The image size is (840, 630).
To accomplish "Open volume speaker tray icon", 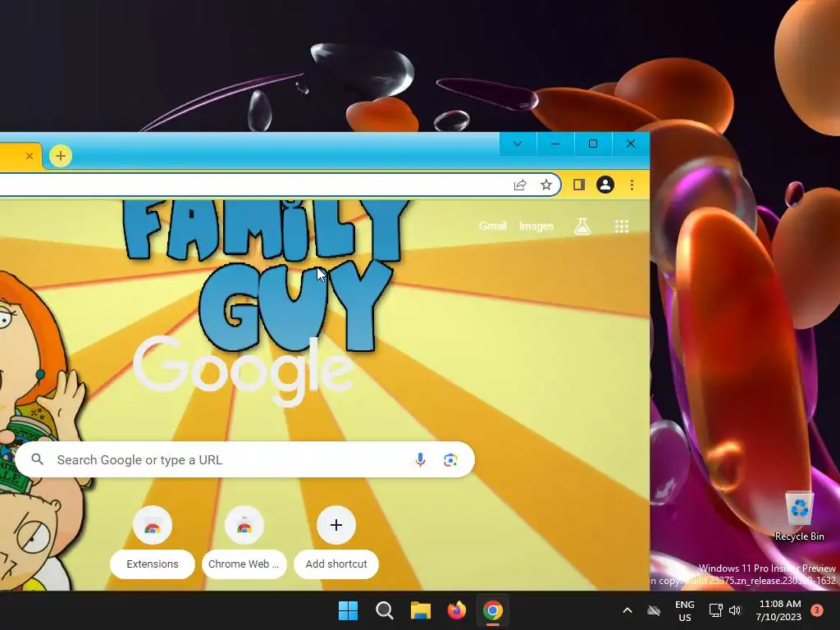I will point(735,610).
